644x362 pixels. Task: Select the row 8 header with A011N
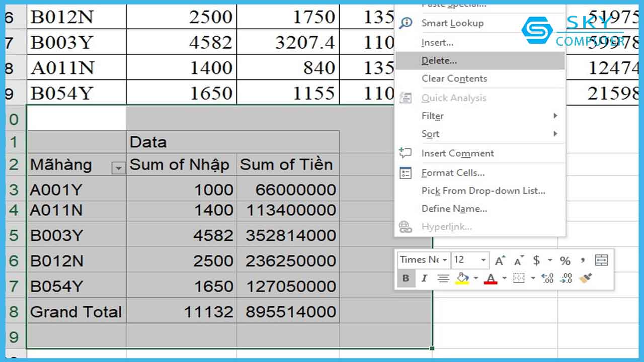[15, 67]
